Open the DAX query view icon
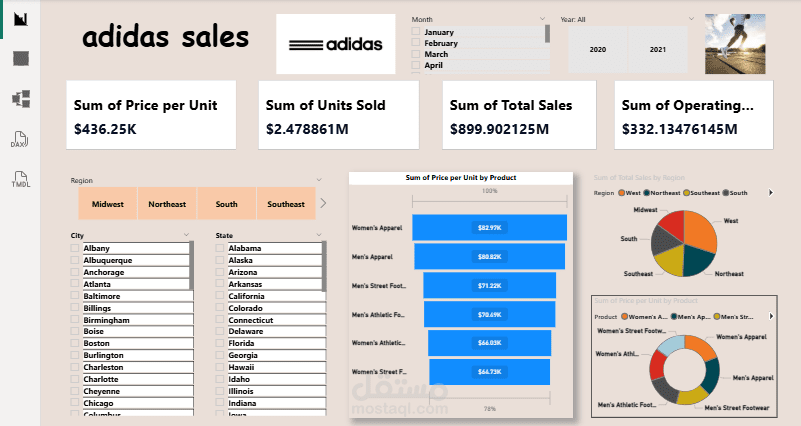Screen dimensions: 801x426 click(x=19, y=139)
